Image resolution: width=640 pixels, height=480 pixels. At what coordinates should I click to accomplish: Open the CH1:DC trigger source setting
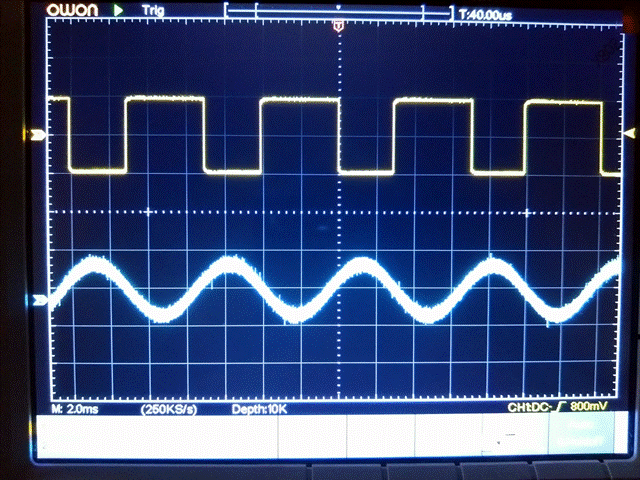coord(530,410)
